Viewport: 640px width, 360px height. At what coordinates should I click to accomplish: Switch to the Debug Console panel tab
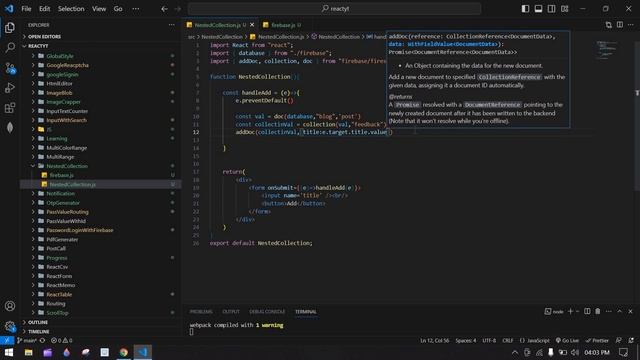[267, 312]
